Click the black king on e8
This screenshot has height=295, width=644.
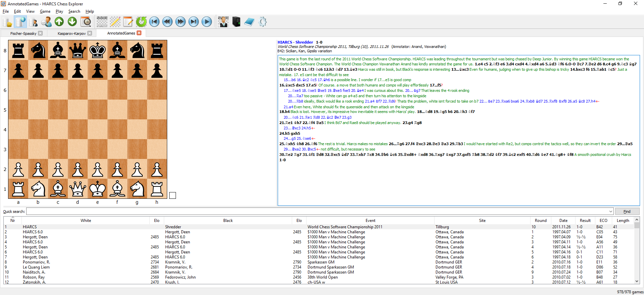point(97,50)
